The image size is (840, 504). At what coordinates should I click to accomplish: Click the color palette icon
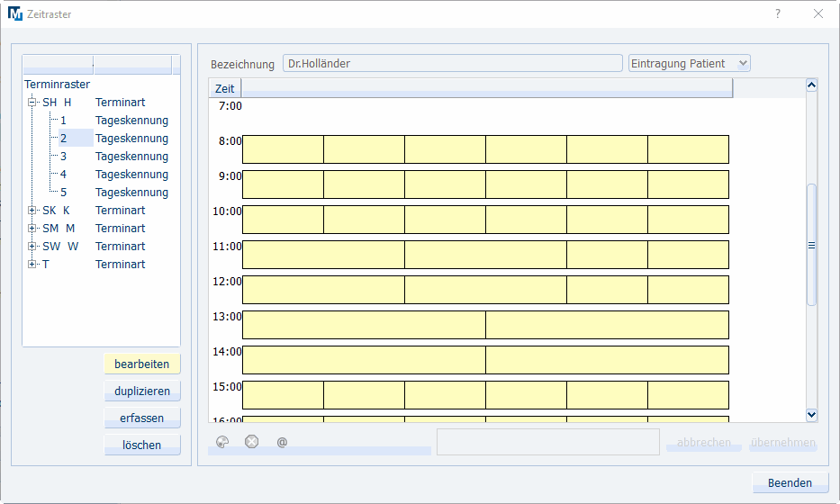click(223, 442)
